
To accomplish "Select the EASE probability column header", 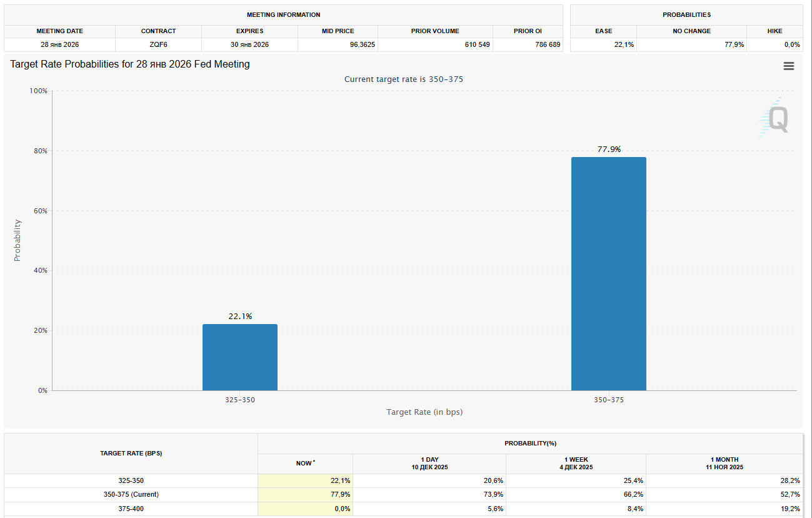I will click(x=603, y=31).
